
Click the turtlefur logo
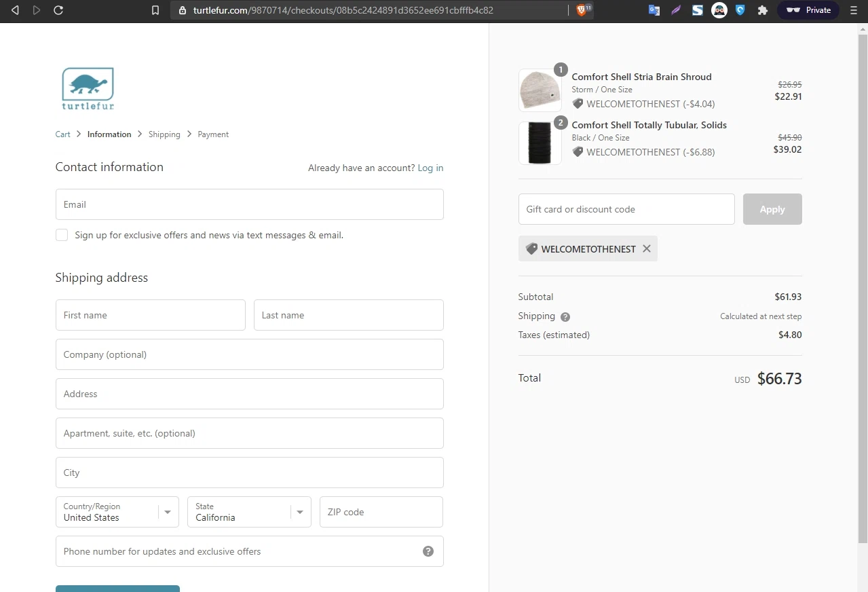click(x=88, y=88)
